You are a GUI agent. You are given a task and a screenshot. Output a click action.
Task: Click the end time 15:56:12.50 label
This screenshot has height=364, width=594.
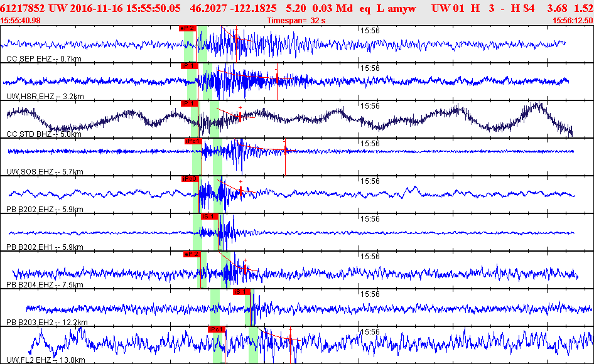(x=572, y=21)
